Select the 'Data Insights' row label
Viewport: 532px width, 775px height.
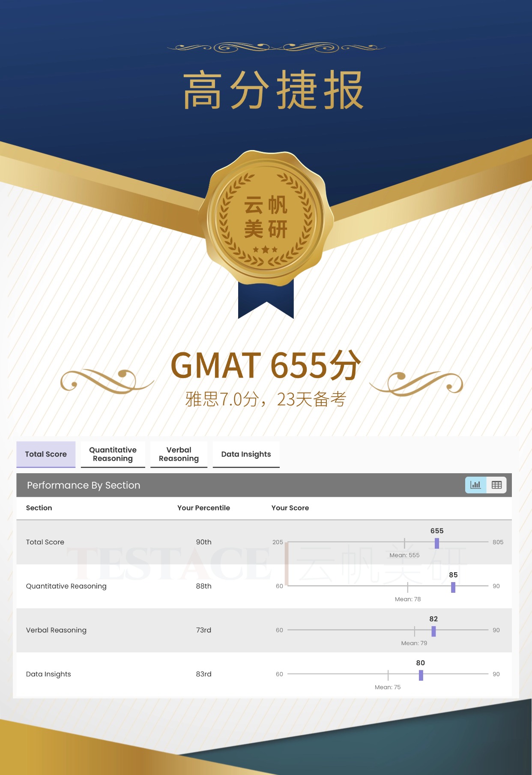point(48,674)
